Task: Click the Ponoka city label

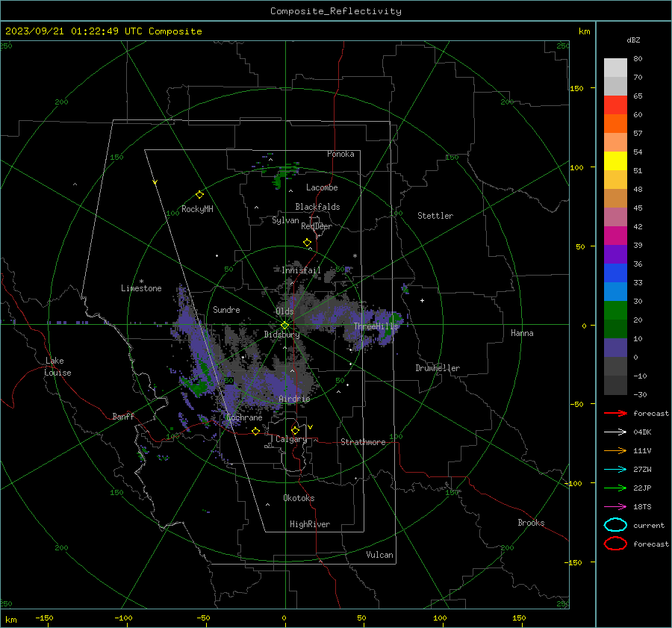Action: click(340, 154)
